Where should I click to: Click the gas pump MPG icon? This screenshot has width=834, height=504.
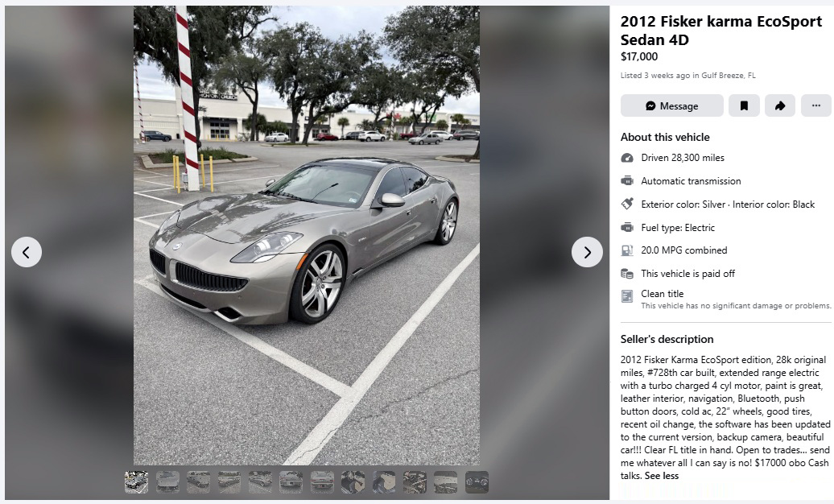click(x=627, y=250)
